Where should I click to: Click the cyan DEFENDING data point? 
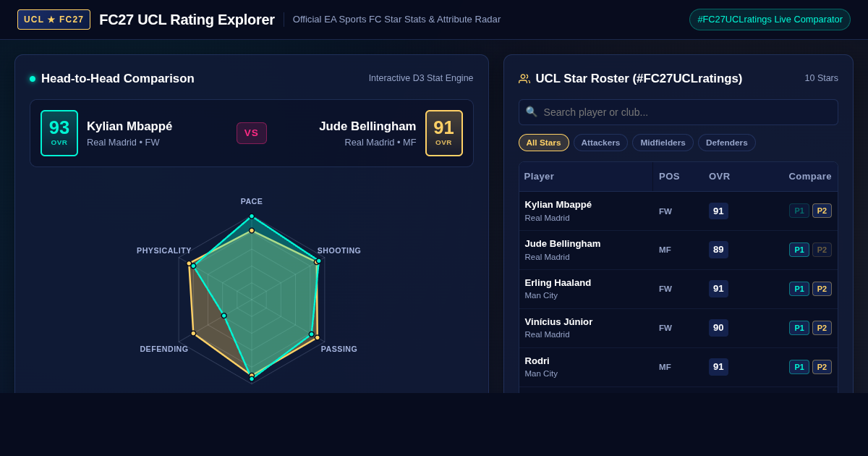[224, 316]
